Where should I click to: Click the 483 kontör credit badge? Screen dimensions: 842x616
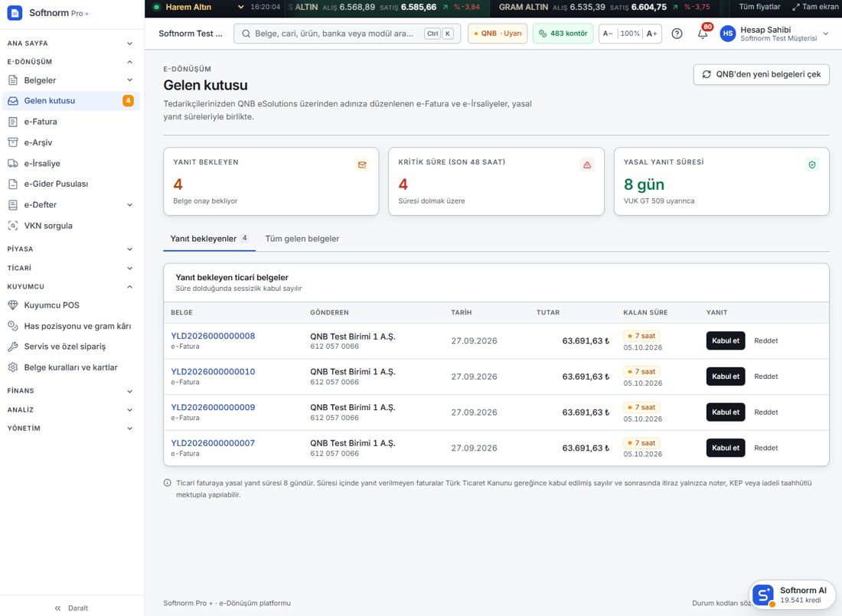[563, 34]
